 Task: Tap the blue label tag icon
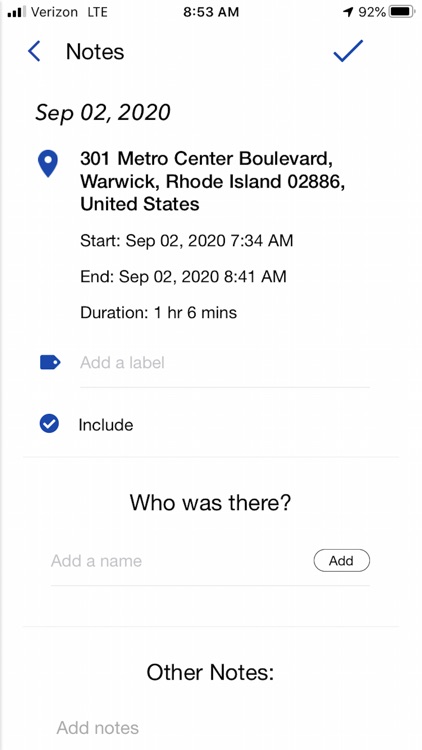tap(50, 363)
